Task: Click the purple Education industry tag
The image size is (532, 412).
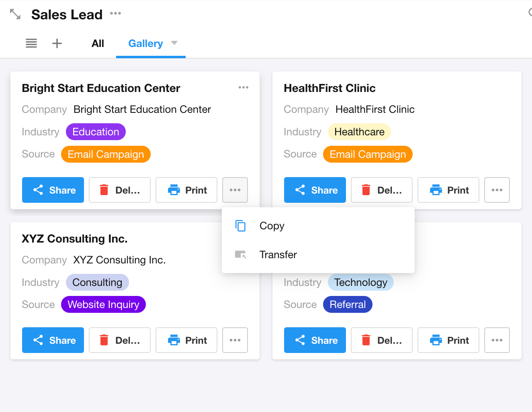Action: pos(96,132)
